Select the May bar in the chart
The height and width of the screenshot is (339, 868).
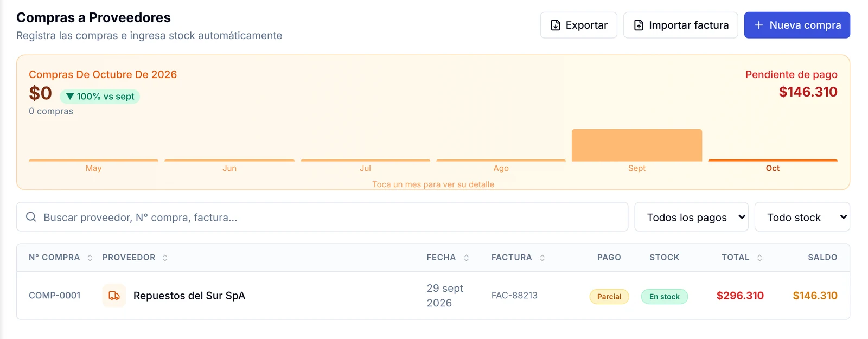click(93, 161)
